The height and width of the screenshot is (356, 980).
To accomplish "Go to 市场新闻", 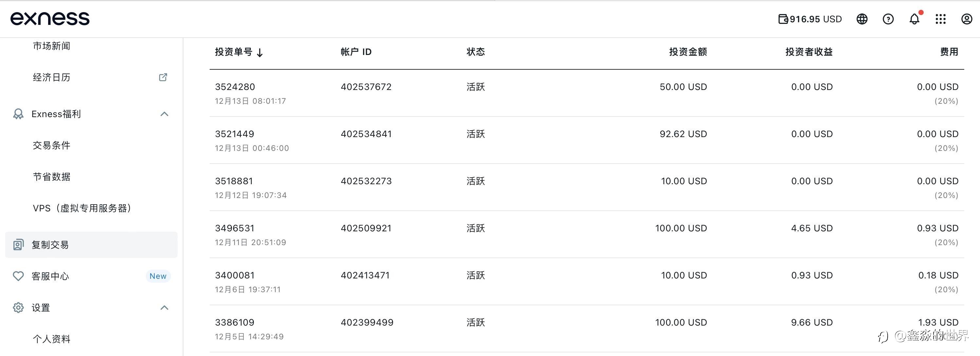I will 51,46.
